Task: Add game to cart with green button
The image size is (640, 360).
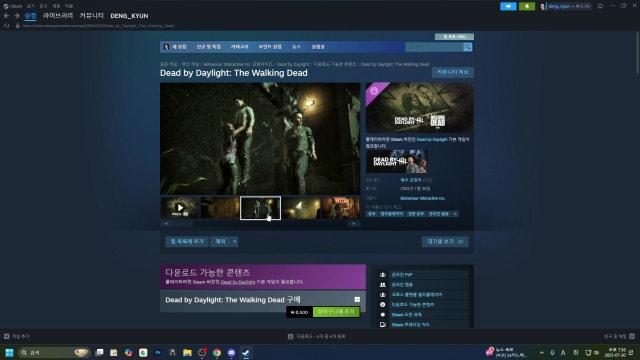Action: pyautogui.click(x=336, y=312)
